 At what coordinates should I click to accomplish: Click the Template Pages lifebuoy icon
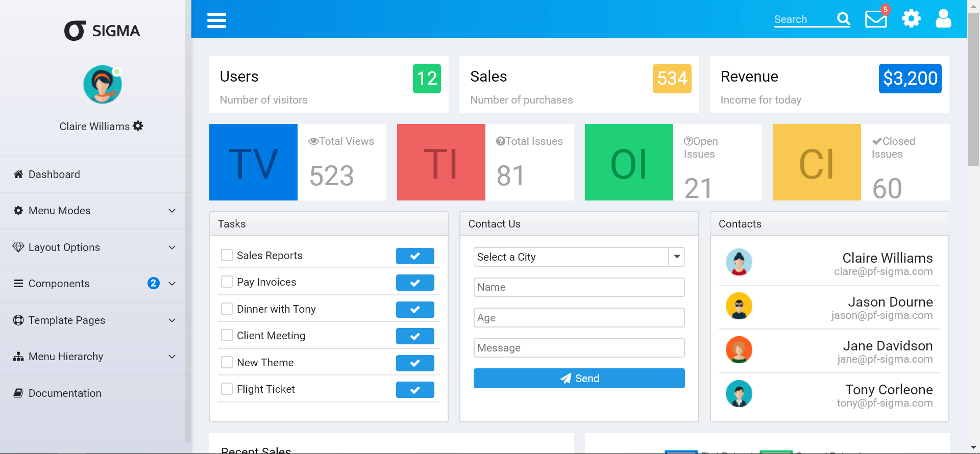pos(18,320)
